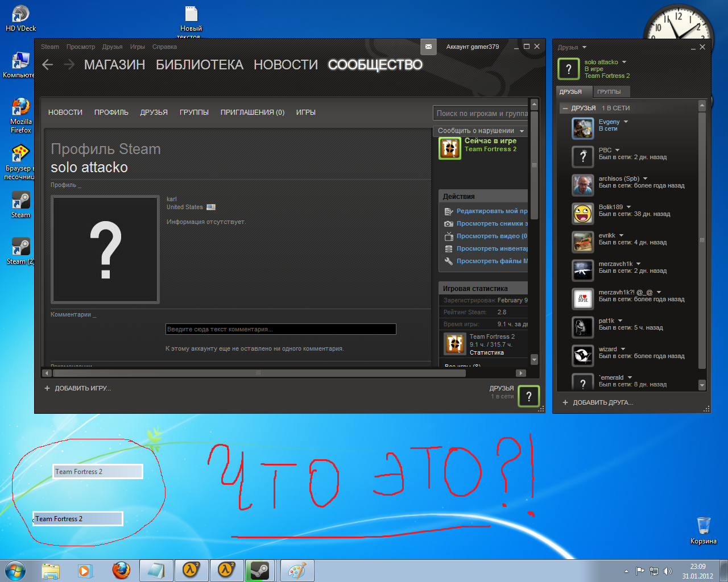Click Просмотреть инвентарь link
Image resolution: width=728 pixels, height=582 pixels.
tap(492, 248)
